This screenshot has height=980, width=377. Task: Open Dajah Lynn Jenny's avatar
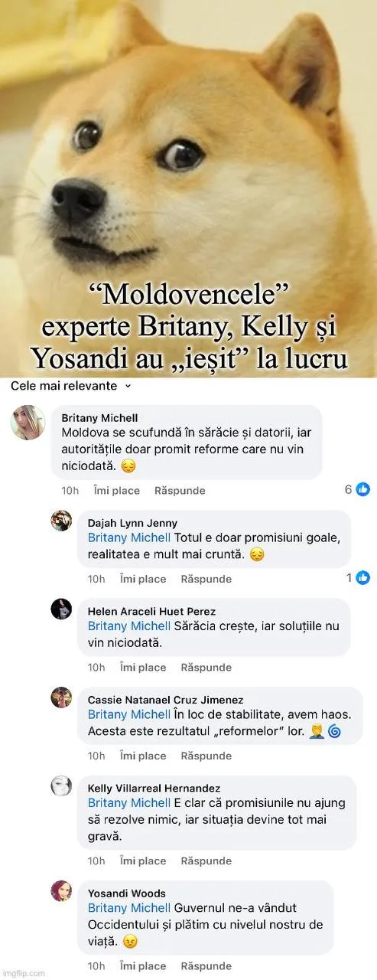61,521
